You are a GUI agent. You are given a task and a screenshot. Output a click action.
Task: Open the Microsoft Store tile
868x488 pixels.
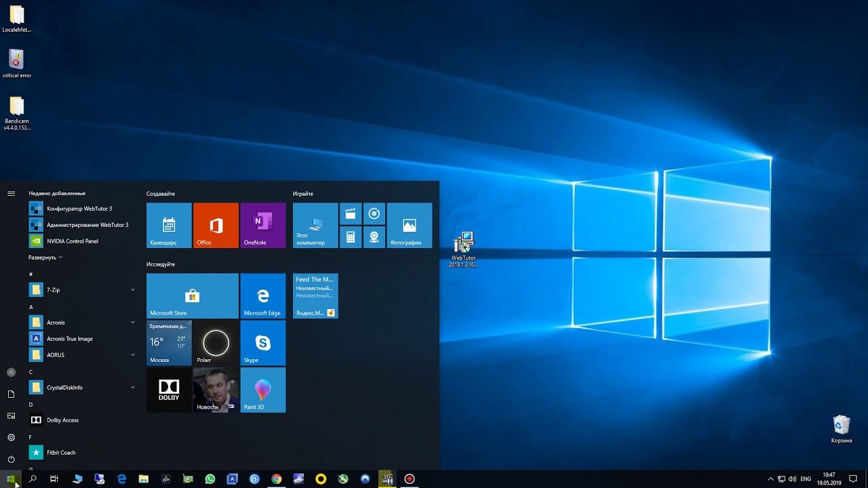click(193, 296)
